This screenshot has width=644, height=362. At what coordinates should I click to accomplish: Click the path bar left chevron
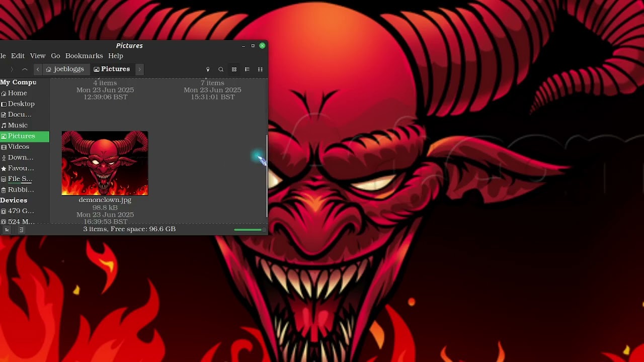click(x=38, y=69)
